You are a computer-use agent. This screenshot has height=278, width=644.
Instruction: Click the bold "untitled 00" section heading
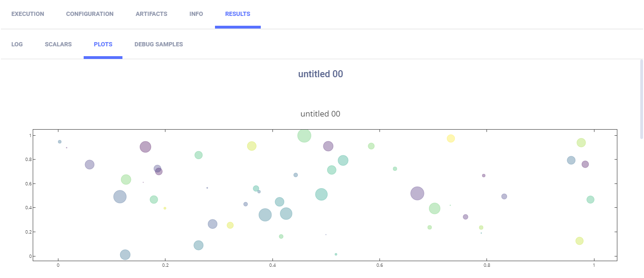click(x=321, y=74)
